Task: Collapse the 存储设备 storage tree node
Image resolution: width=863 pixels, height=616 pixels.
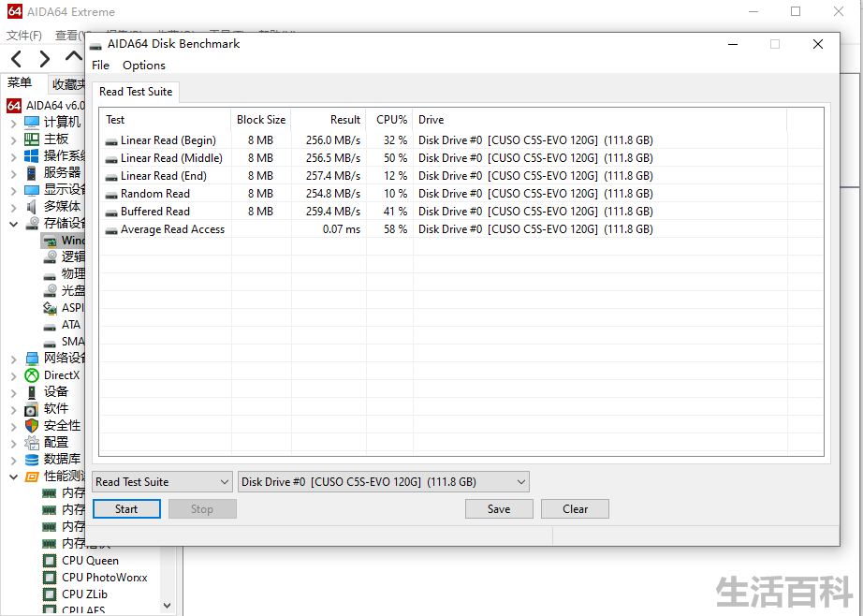Action: click(x=14, y=224)
